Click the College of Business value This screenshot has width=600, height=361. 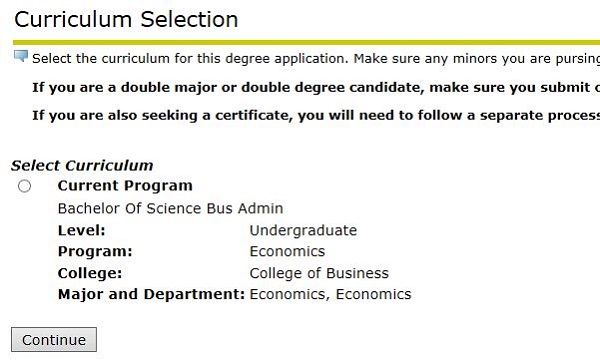319,273
